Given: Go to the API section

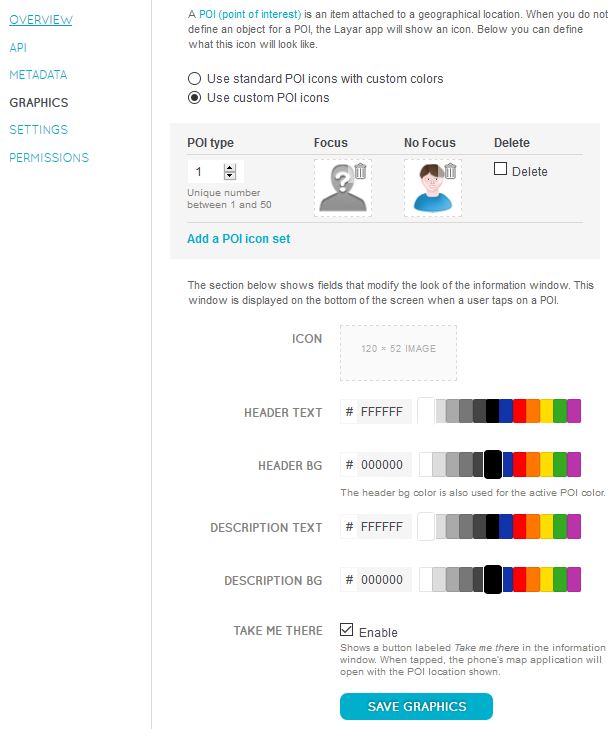Looking at the screenshot, I should tap(18, 47).
